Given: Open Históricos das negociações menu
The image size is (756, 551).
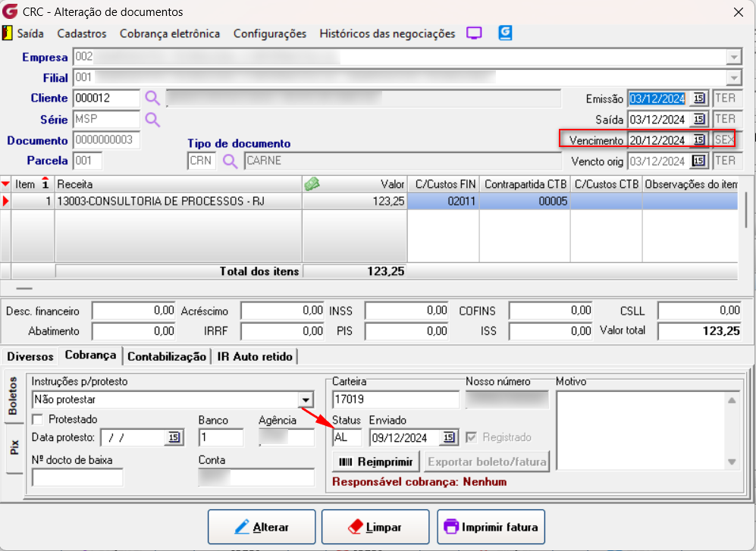Looking at the screenshot, I should (x=387, y=34).
